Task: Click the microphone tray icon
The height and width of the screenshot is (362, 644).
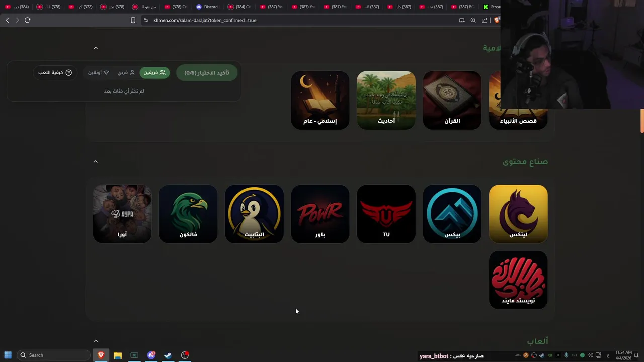Action: point(566,355)
